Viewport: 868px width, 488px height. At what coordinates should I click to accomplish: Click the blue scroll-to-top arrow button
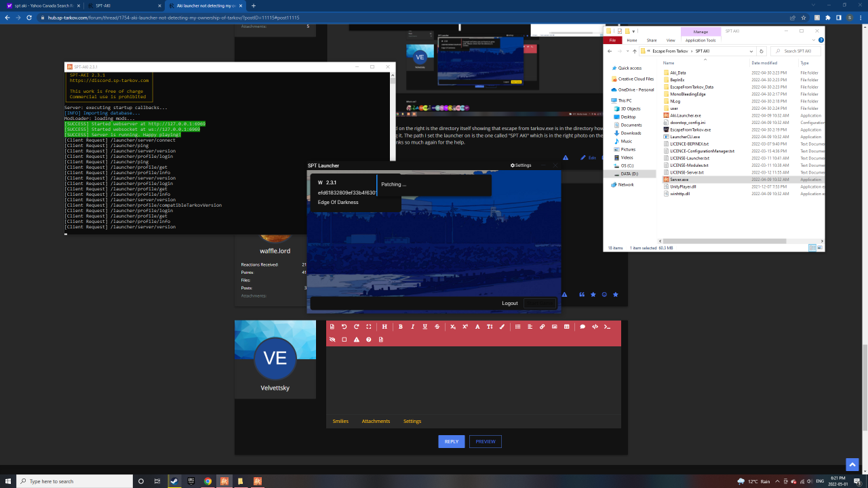pyautogui.click(x=852, y=464)
